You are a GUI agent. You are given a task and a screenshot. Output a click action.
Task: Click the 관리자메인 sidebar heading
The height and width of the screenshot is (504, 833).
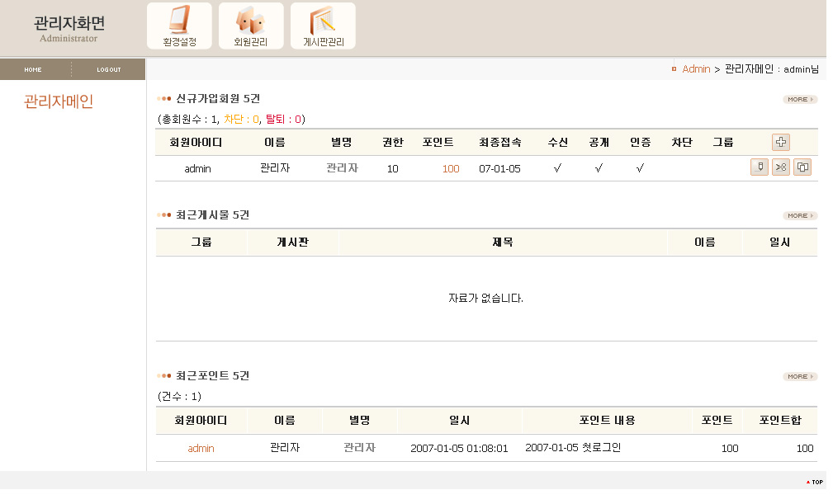tap(59, 101)
